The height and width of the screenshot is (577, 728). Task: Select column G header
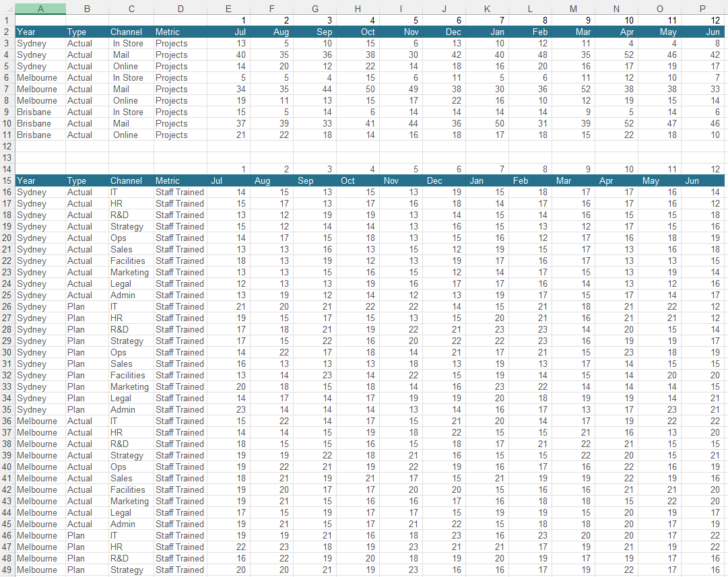point(315,9)
